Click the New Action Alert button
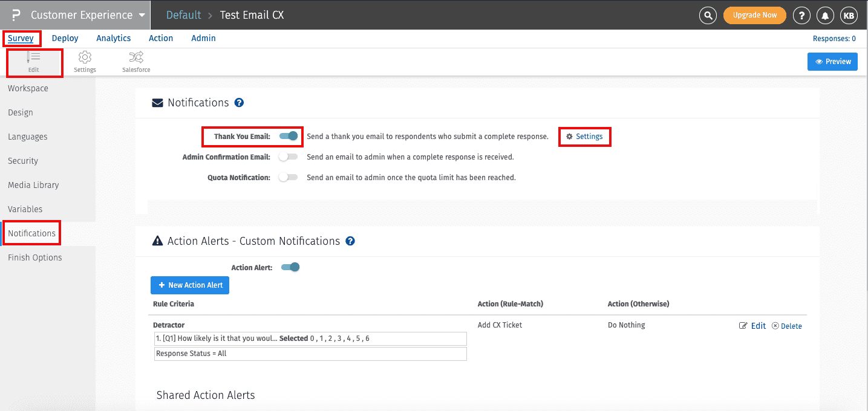This screenshot has width=868, height=411. pyautogui.click(x=190, y=285)
